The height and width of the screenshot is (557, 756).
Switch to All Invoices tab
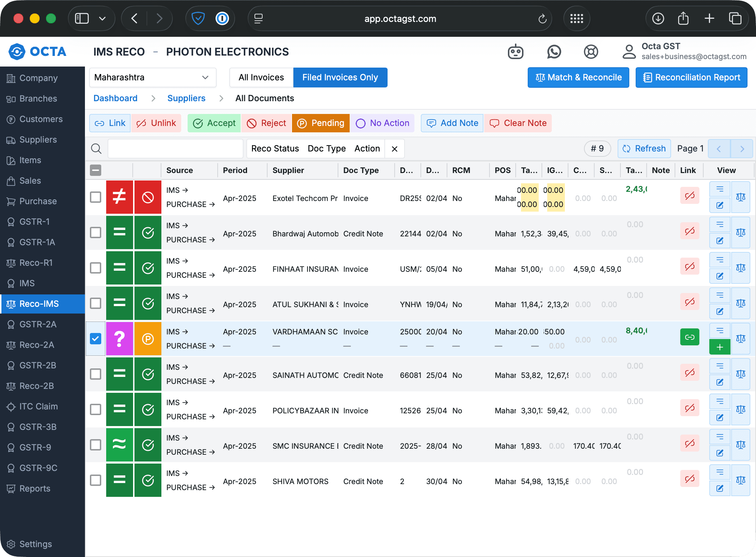click(261, 77)
